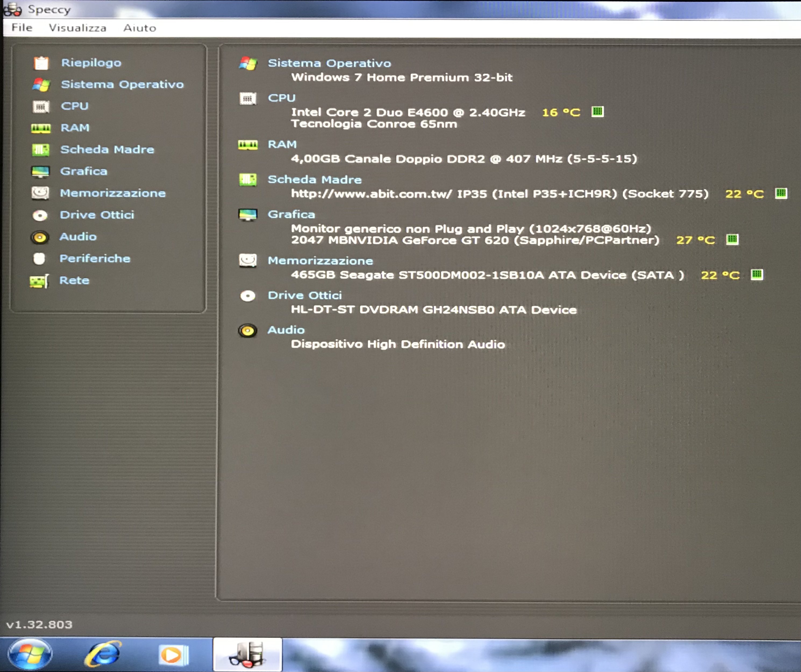Select the Audio speaker icon in sidebar
This screenshot has width=801, height=672.
point(40,238)
